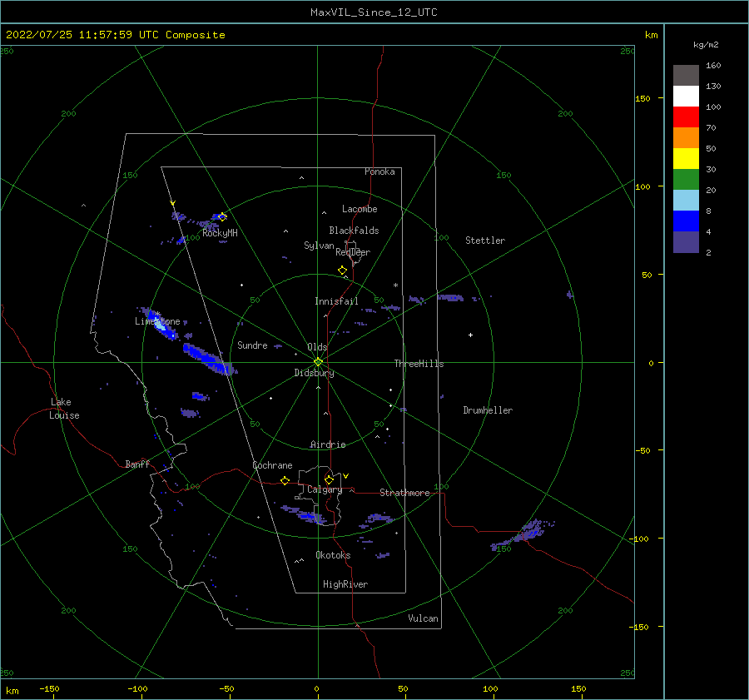The height and width of the screenshot is (700, 749).
Task: Click the asterisk marker east of Innisfail
Action: click(395, 285)
